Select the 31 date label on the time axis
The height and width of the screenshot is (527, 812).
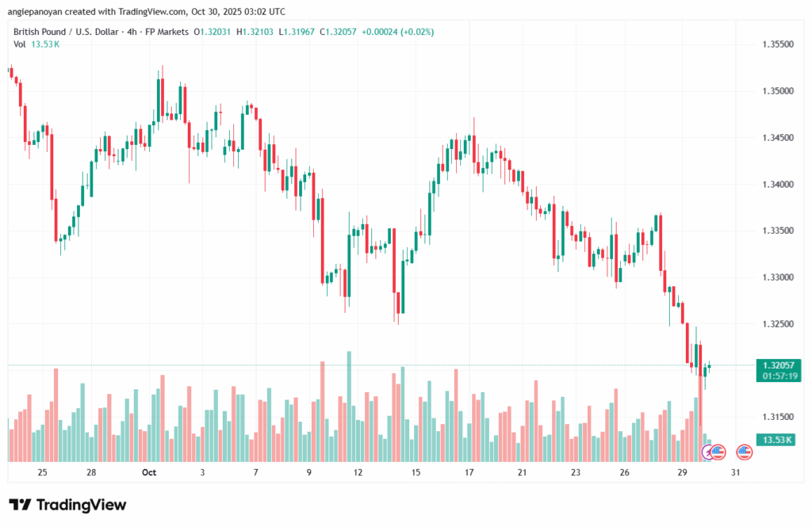[735, 472]
